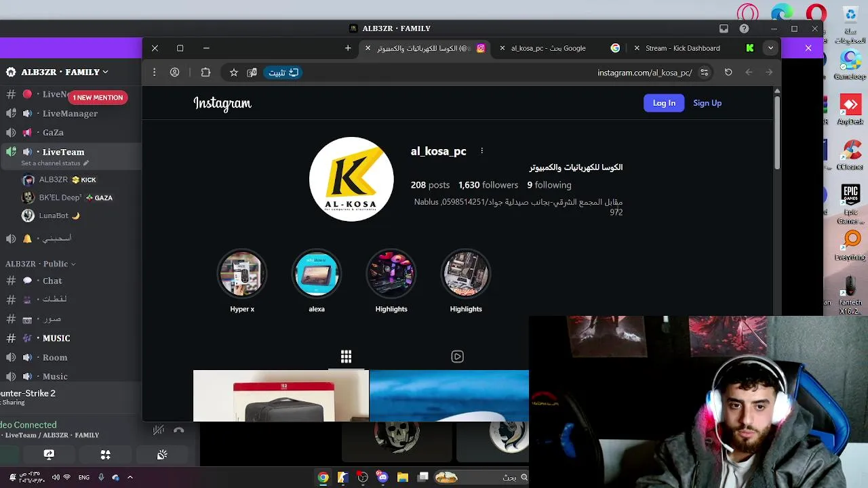This screenshot has width=868, height=488.
Task: Click the browser vertical scrollbar
Action: pos(777,133)
